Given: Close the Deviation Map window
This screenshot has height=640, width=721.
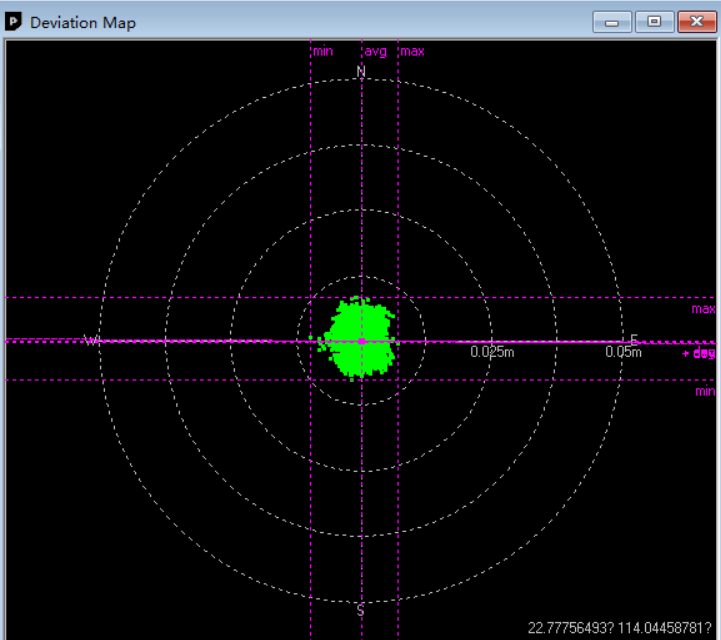Looking at the screenshot, I should tap(697, 22).
